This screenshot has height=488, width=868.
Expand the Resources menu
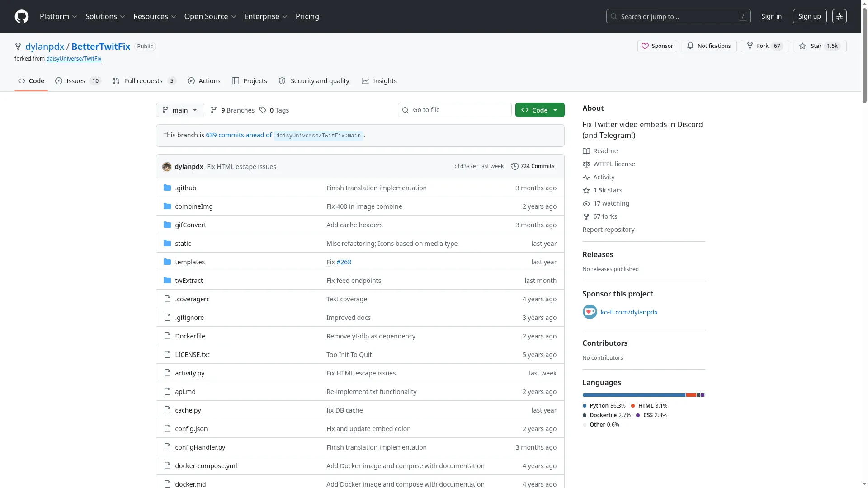155,16
